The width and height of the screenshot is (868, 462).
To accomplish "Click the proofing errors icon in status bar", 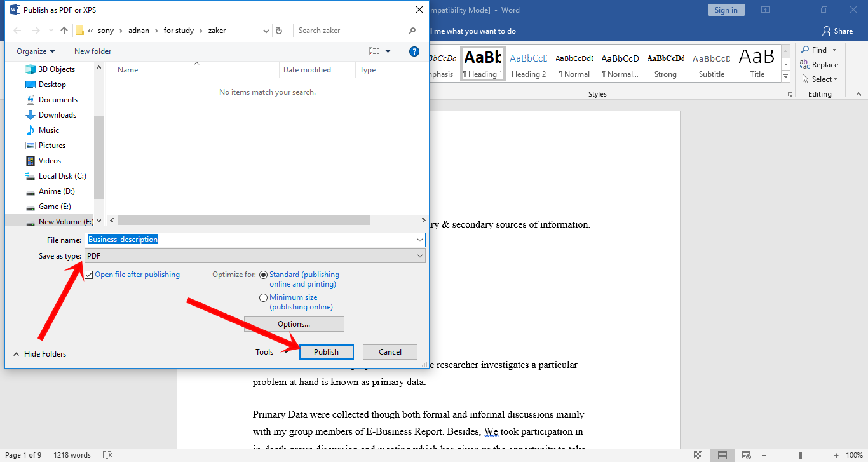I will [x=107, y=455].
